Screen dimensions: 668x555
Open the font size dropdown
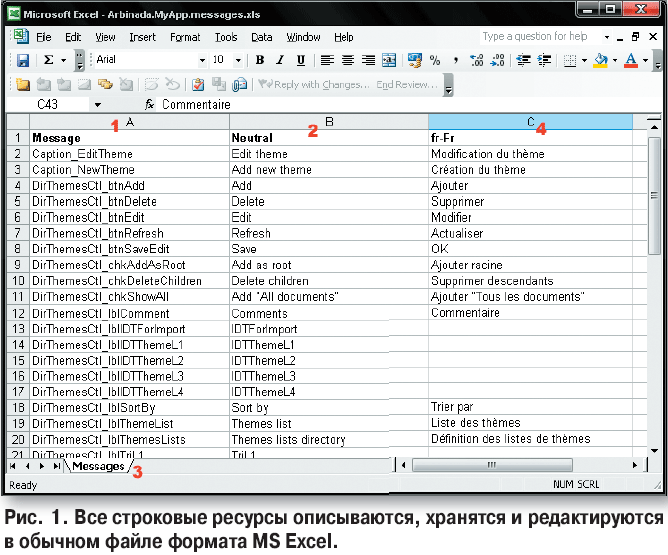(237, 61)
